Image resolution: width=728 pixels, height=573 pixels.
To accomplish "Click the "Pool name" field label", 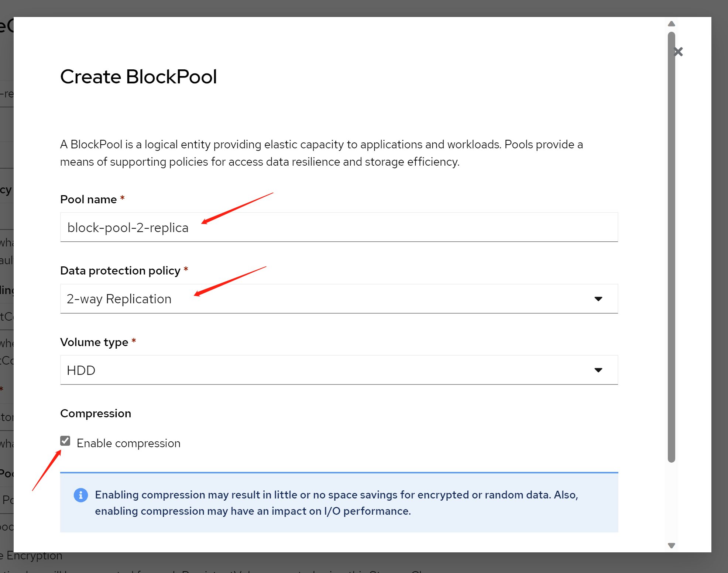I will pyautogui.click(x=89, y=200).
